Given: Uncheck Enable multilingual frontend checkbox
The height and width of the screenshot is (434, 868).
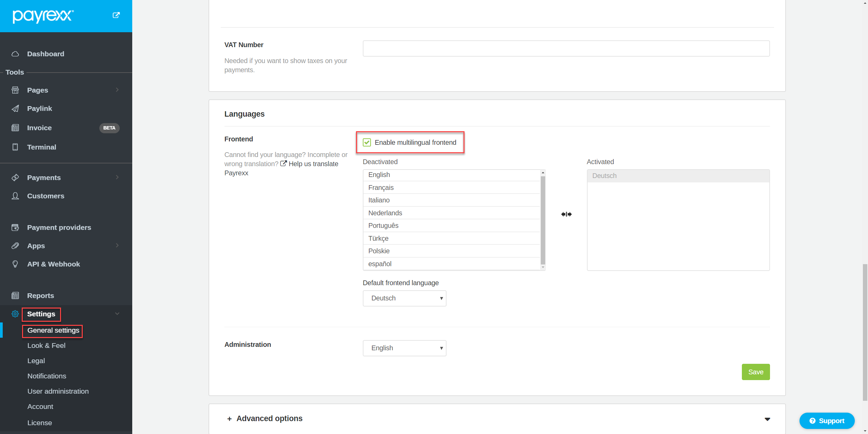Looking at the screenshot, I should point(367,142).
